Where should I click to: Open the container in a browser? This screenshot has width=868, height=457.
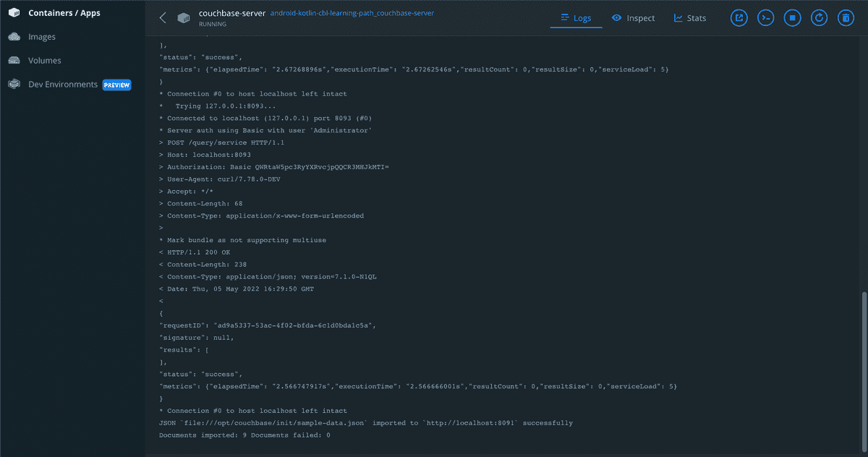pyautogui.click(x=739, y=18)
